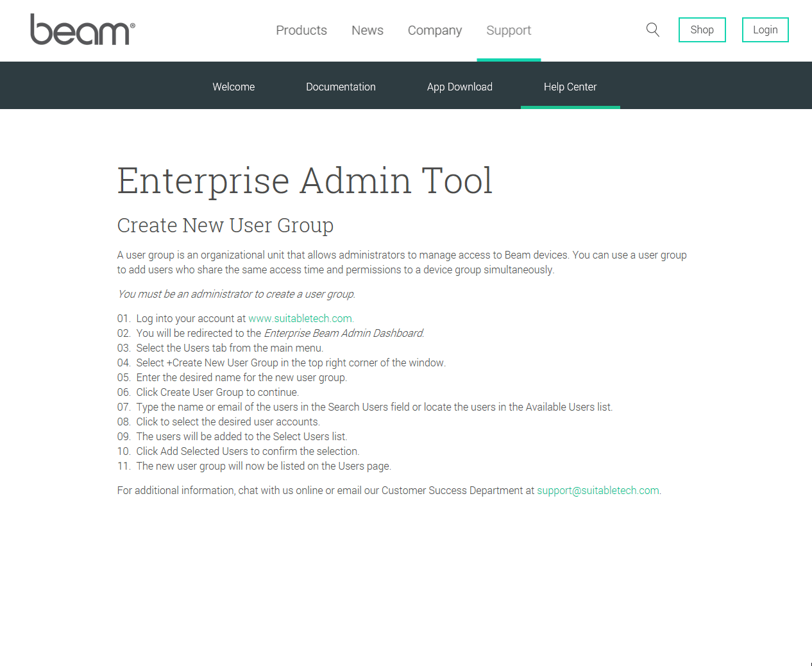Open the Products menu

(x=301, y=30)
